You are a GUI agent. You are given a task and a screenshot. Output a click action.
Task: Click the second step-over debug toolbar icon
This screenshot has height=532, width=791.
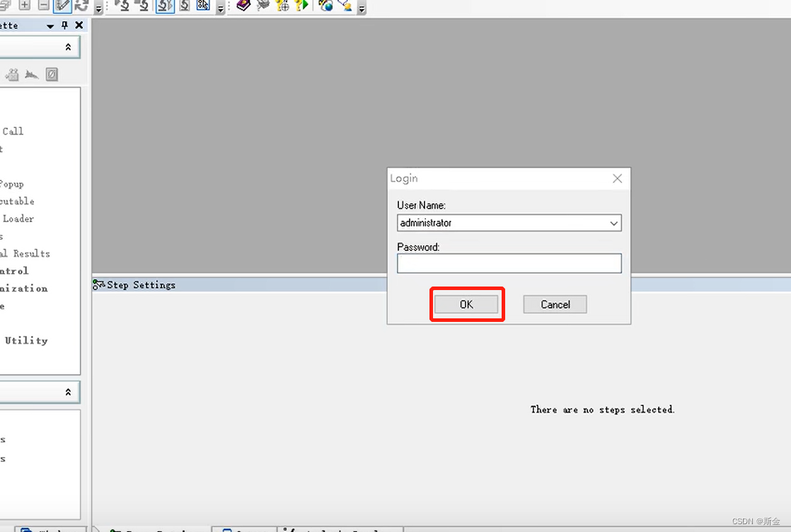pyautogui.click(x=143, y=6)
